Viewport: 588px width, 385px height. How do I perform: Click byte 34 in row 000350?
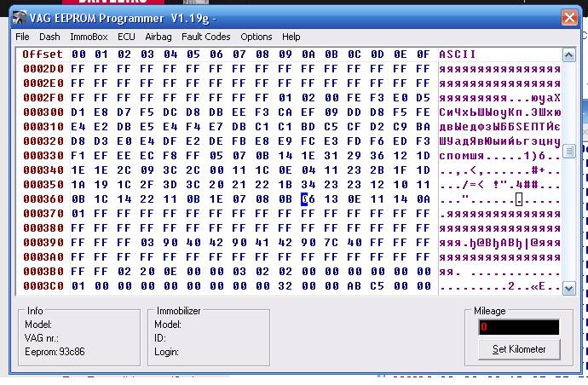click(x=308, y=185)
